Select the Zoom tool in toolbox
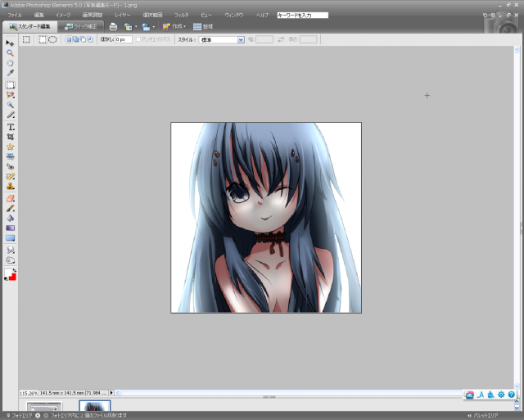The image size is (524, 420). point(11,53)
